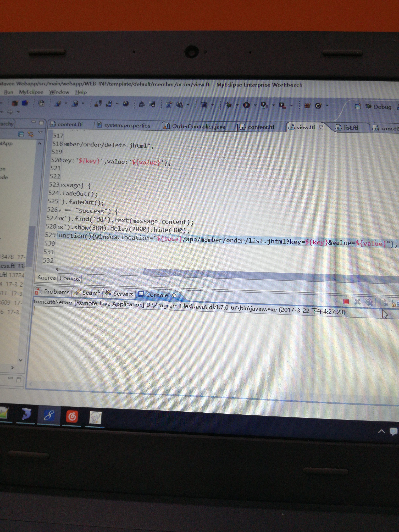Open NetEase Music icon in taskbar

pyautogui.click(x=72, y=417)
